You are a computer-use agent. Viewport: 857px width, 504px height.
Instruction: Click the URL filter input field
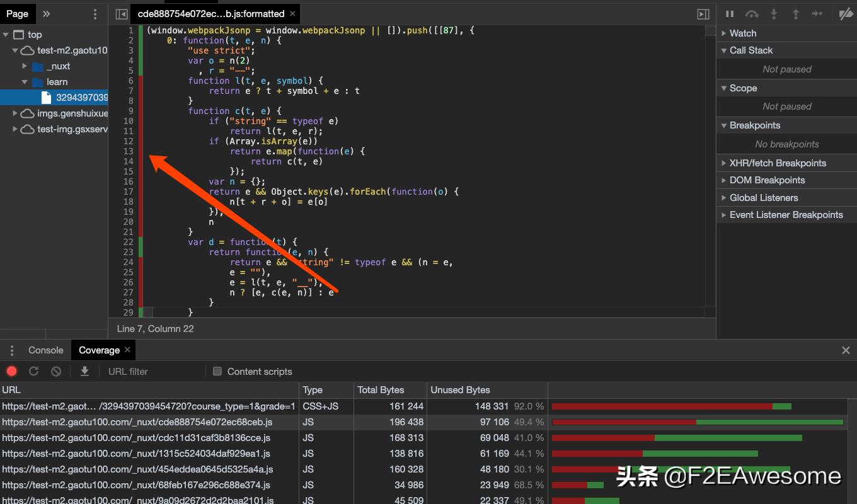(151, 372)
